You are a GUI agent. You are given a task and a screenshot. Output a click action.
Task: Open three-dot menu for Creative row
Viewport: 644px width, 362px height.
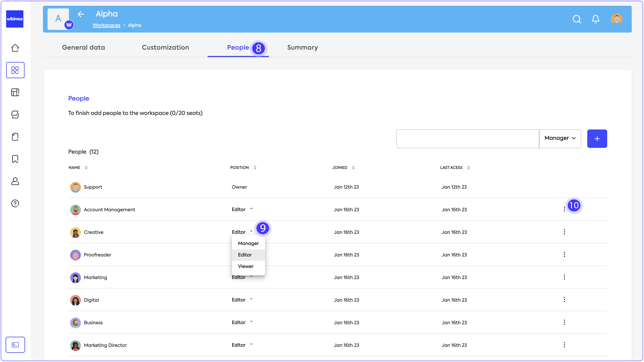564,232
